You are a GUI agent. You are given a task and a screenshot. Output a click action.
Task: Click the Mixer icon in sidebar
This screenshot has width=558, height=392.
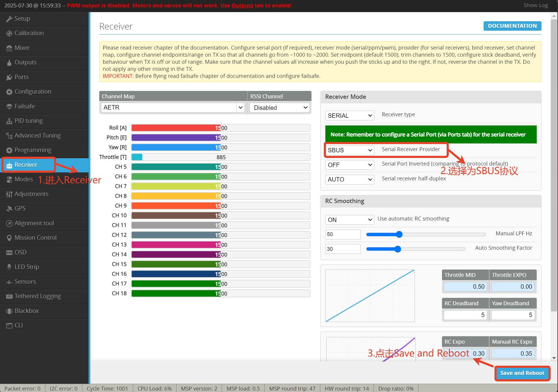[9, 48]
